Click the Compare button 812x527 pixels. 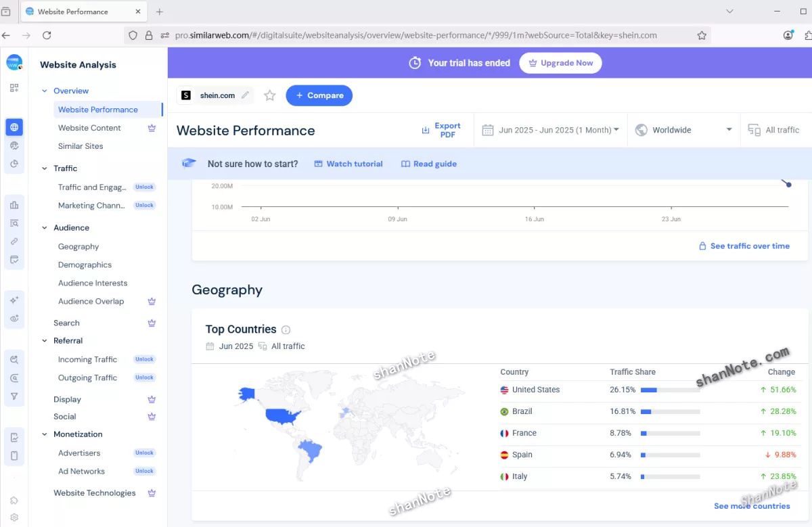point(319,95)
